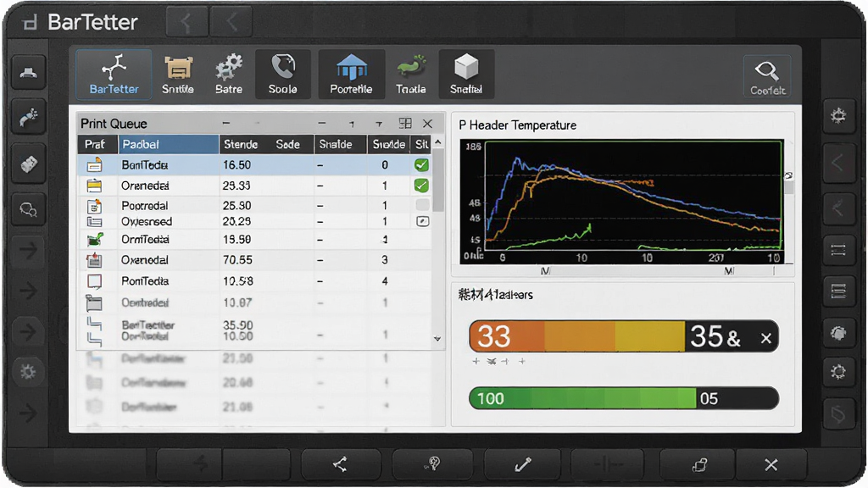Click the gear icon in left sidebar
Image resolution: width=868 pixels, height=488 pixels.
coord(29,371)
